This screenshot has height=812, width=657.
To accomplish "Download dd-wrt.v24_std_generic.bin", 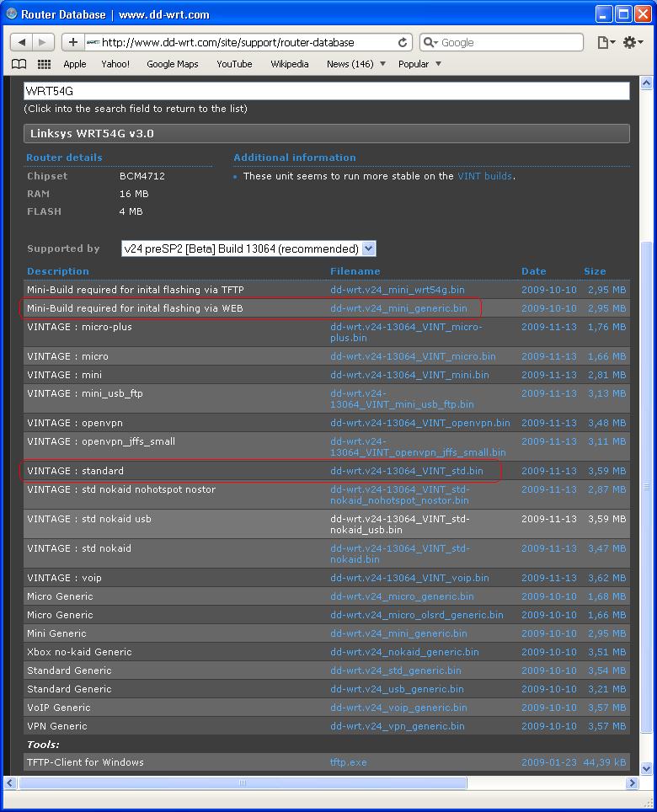I will click(396, 670).
